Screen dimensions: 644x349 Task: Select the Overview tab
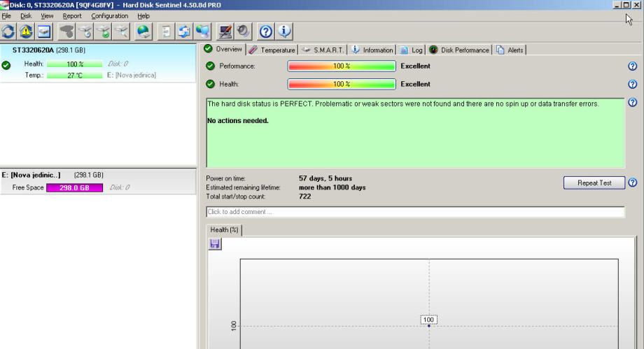pos(224,49)
